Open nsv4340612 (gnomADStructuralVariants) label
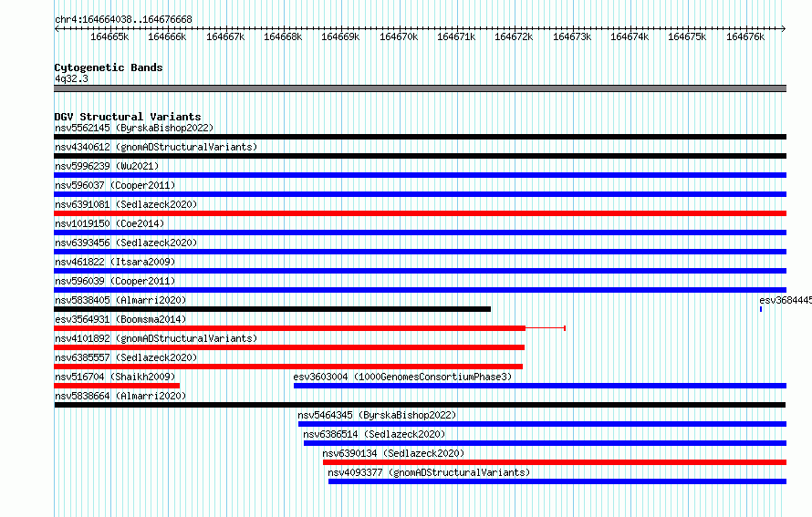This screenshot has height=517, width=812. click(156, 147)
